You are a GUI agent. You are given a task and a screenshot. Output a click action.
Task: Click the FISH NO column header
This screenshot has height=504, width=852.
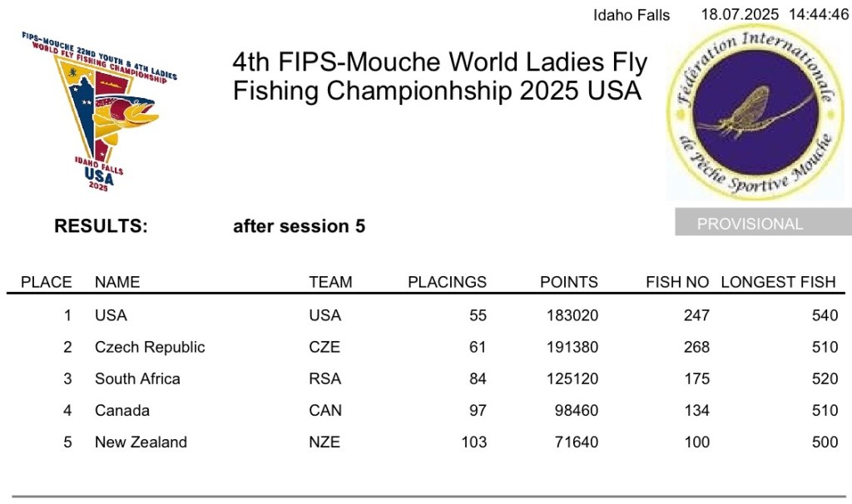[677, 282]
